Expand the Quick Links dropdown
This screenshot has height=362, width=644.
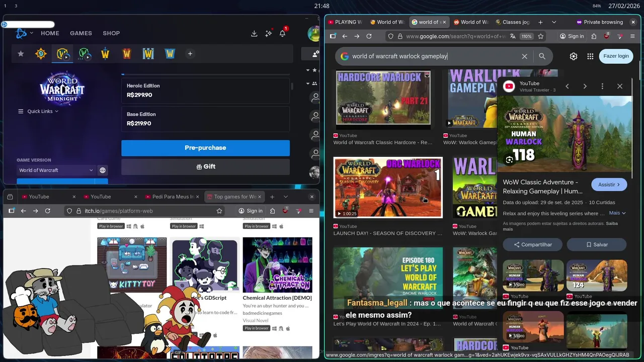pos(38,111)
